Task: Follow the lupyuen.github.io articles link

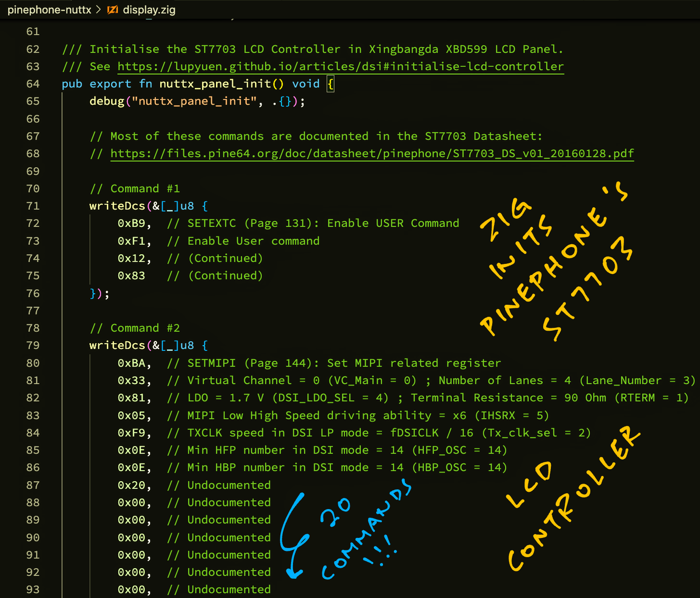Action: pyautogui.click(x=340, y=67)
